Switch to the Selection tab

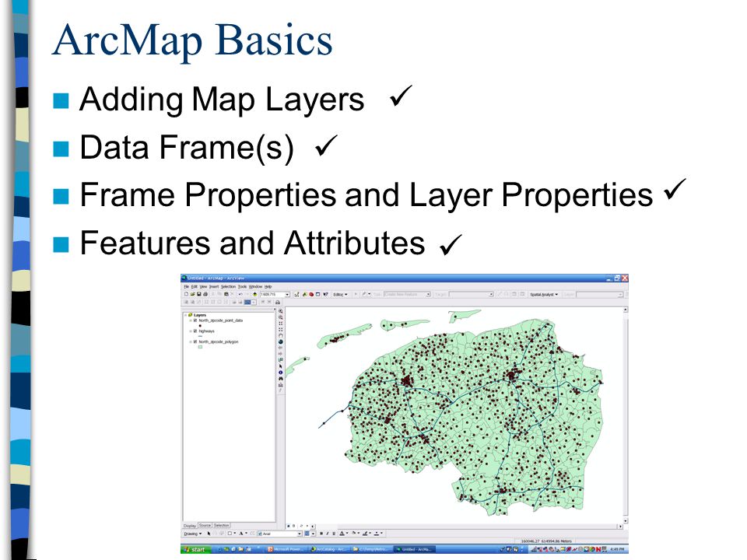[x=222, y=525]
